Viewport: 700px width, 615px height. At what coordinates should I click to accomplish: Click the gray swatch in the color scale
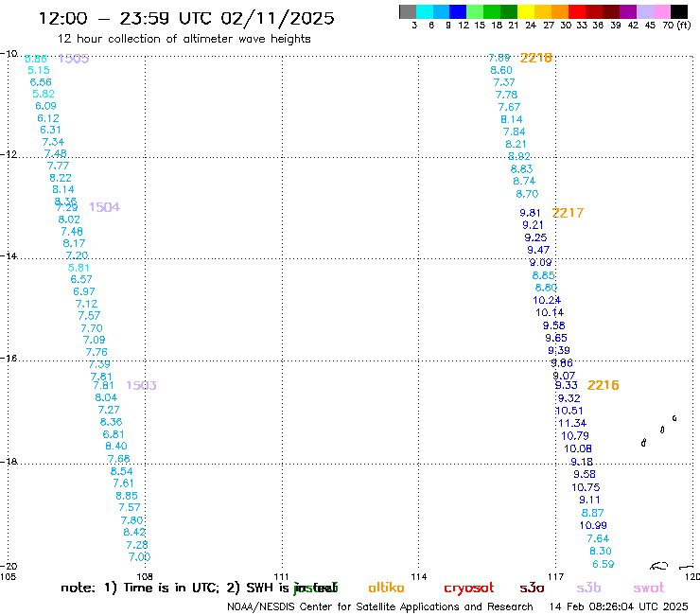pyautogui.click(x=408, y=11)
